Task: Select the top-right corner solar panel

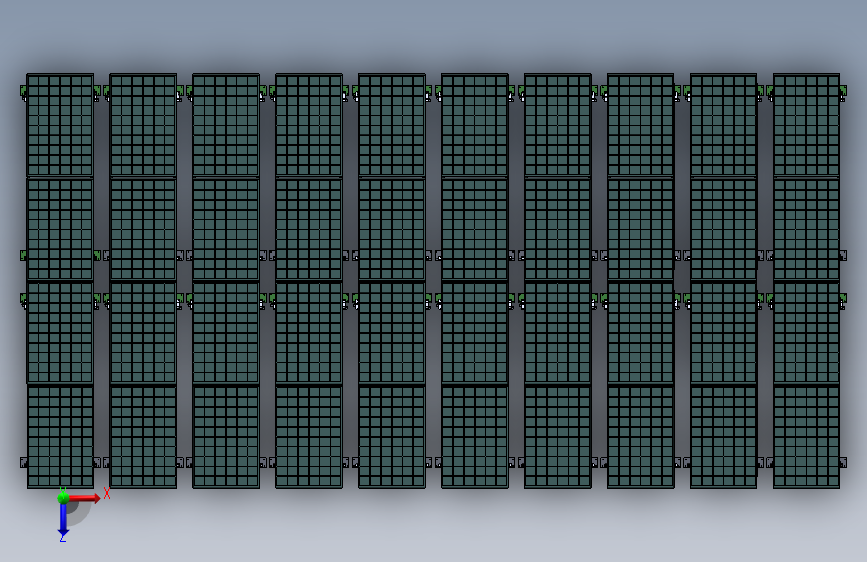Action: (x=806, y=126)
